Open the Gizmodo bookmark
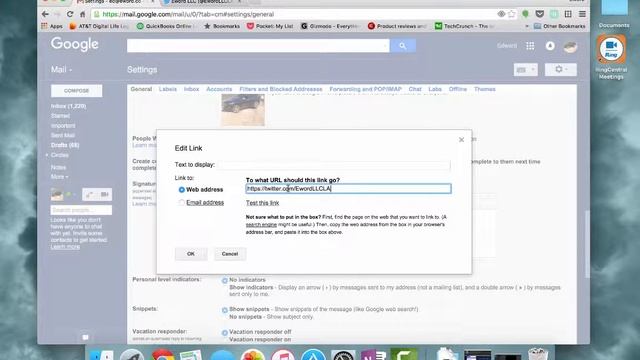 330,26
